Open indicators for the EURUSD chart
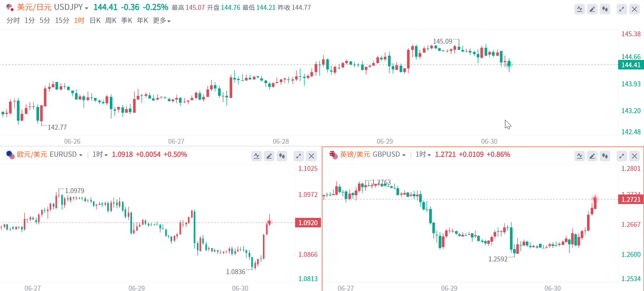The image size is (644, 291). coord(257,156)
